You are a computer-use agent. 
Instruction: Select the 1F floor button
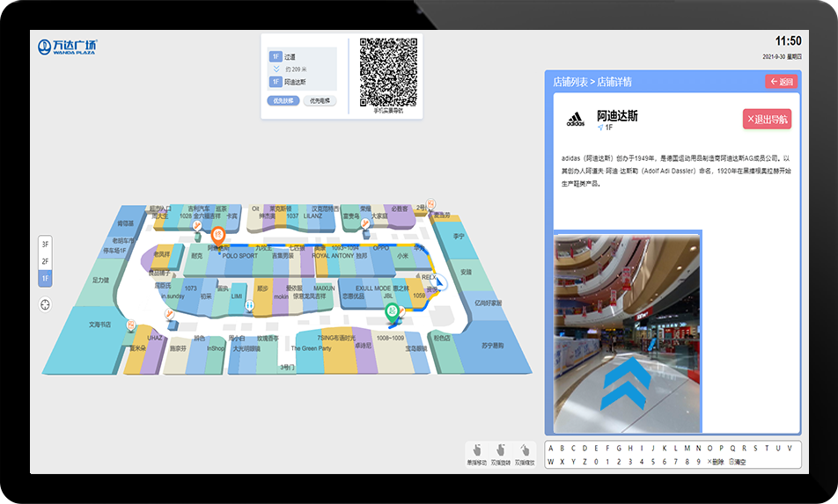click(45, 279)
